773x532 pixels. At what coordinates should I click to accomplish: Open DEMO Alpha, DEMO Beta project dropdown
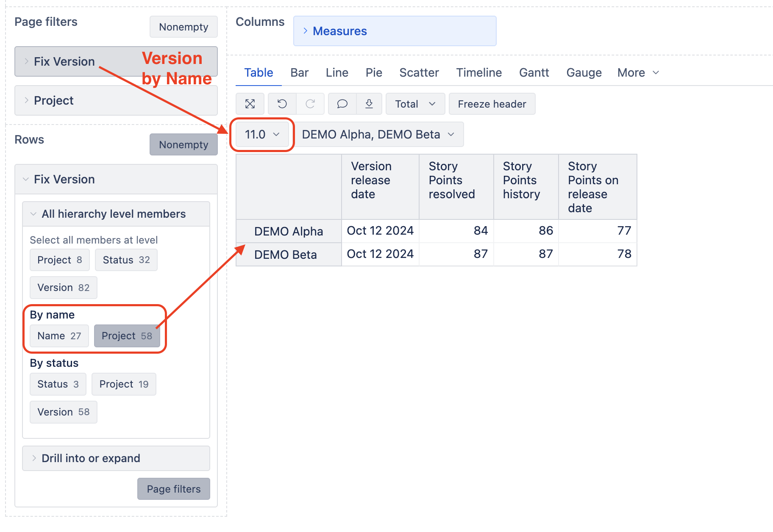[378, 134]
